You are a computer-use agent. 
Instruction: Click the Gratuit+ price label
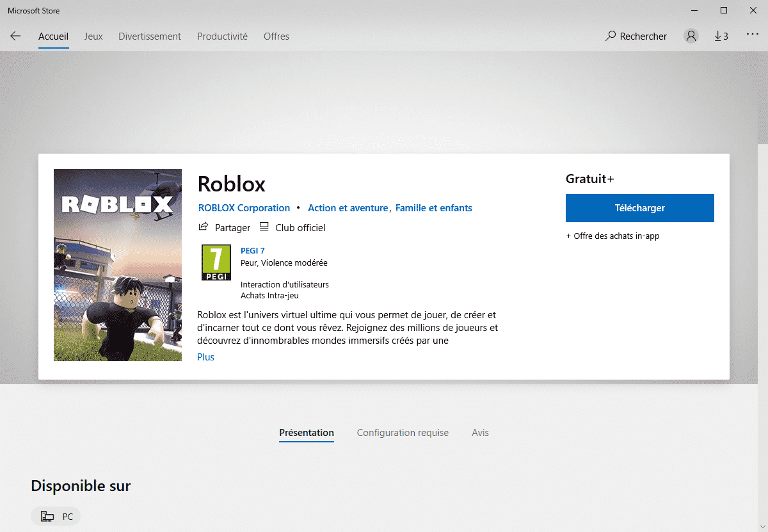[590, 179]
